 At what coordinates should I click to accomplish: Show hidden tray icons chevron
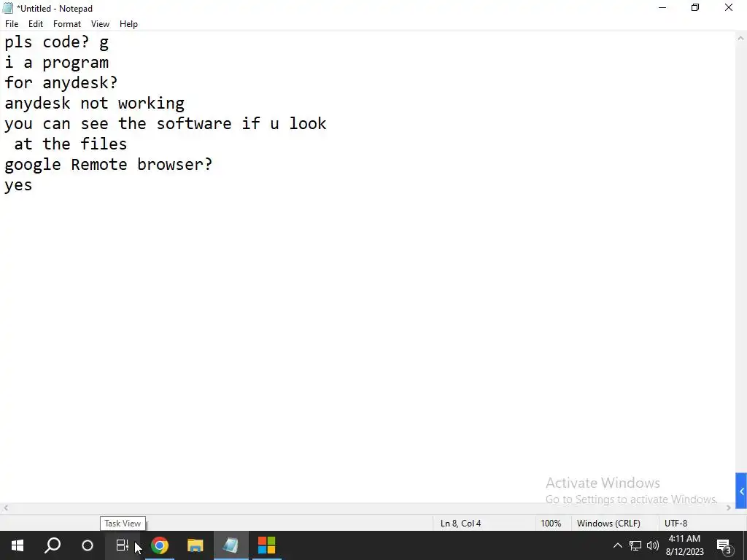pyautogui.click(x=617, y=545)
